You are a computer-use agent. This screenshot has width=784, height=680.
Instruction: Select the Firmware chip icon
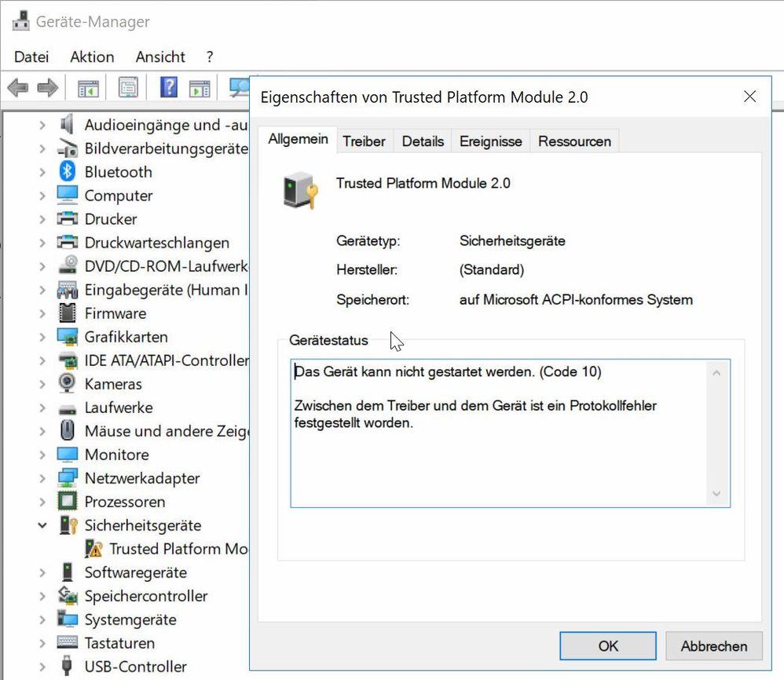tap(68, 313)
